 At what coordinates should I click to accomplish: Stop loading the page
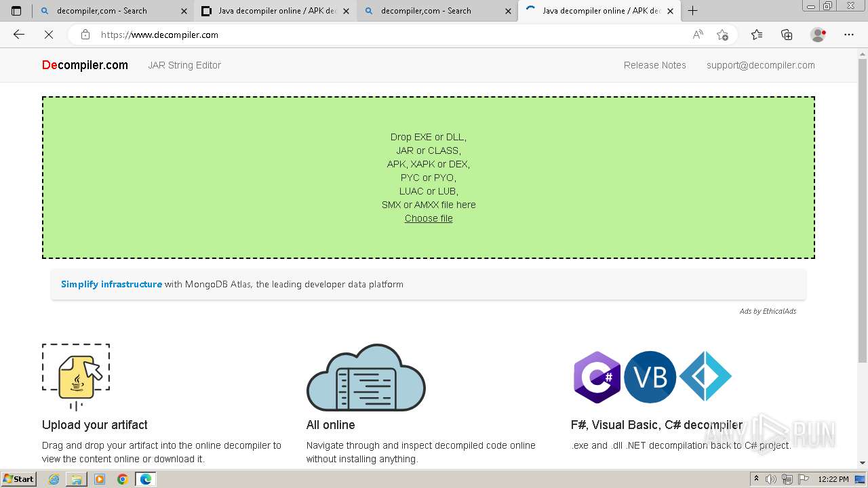pyautogui.click(x=49, y=35)
